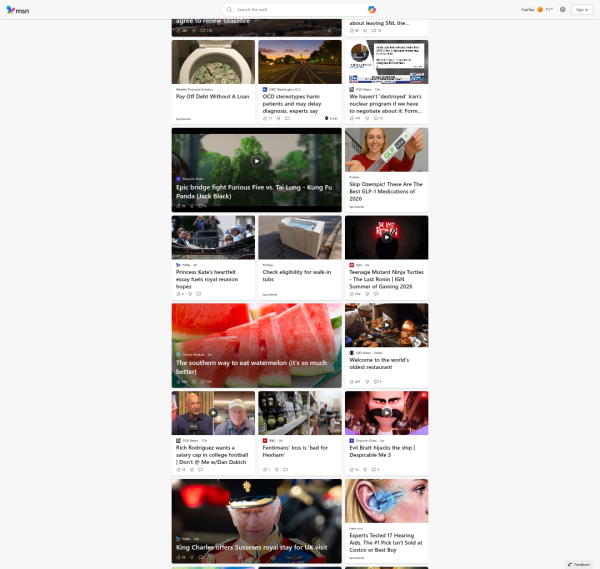This screenshot has height=569, width=600.
Task: Open the settings gear icon
Action: pyautogui.click(x=562, y=10)
